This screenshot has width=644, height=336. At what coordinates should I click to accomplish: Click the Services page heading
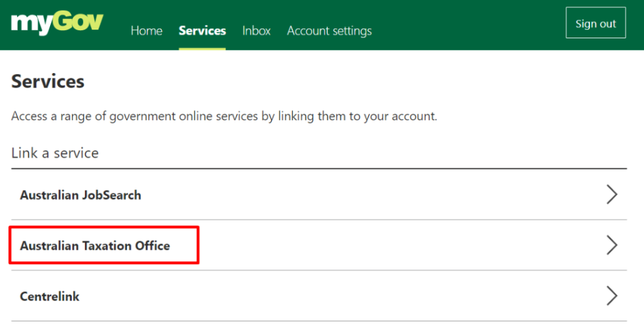point(47,82)
